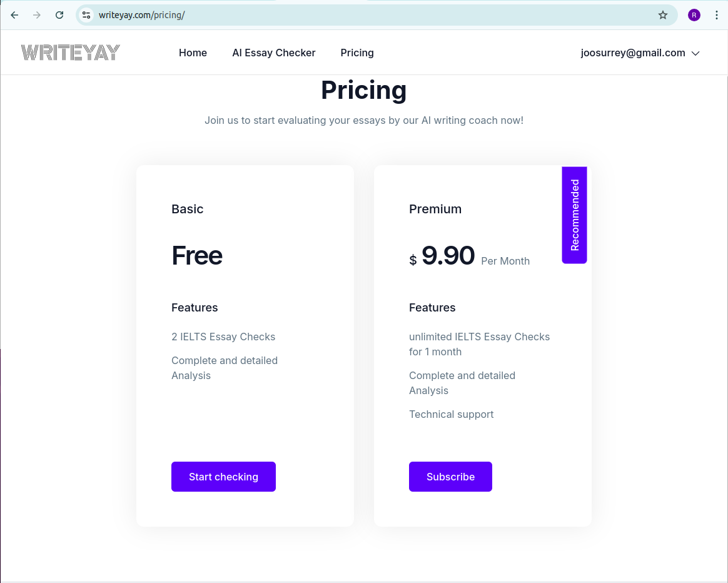
Task: Click the WRITEYAY logo
Action: coord(71,53)
